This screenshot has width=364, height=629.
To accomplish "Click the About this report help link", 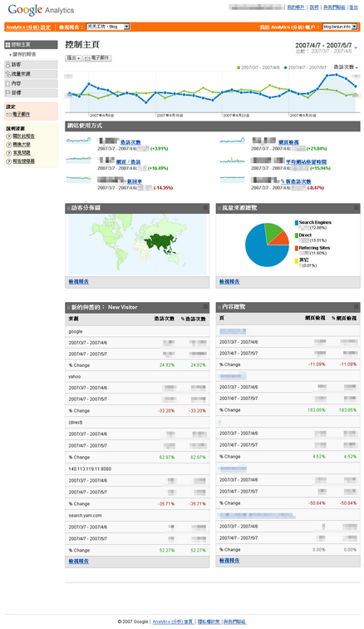I will [23, 136].
